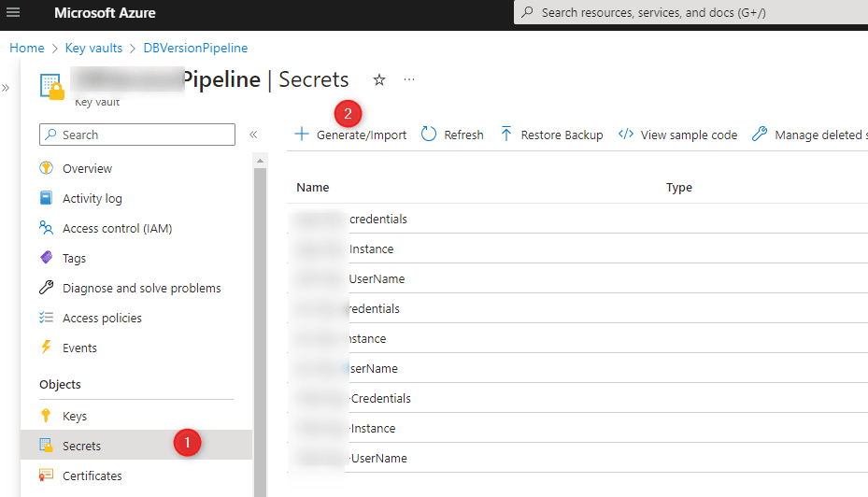
Task: Click the Refresh circular arrow icon
Action: pos(429,135)
